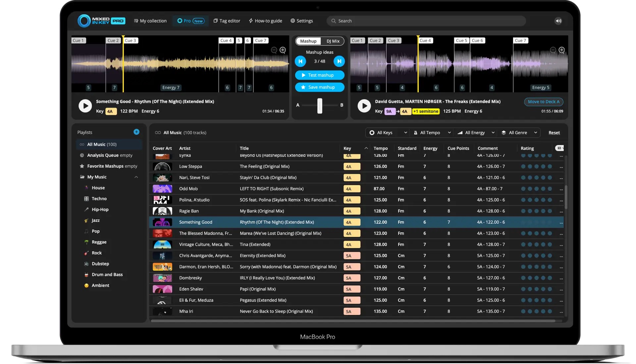Open the All Tempo filter dropdown
The width and height of the screenshot is (636, 364).
tap(432, 133)
